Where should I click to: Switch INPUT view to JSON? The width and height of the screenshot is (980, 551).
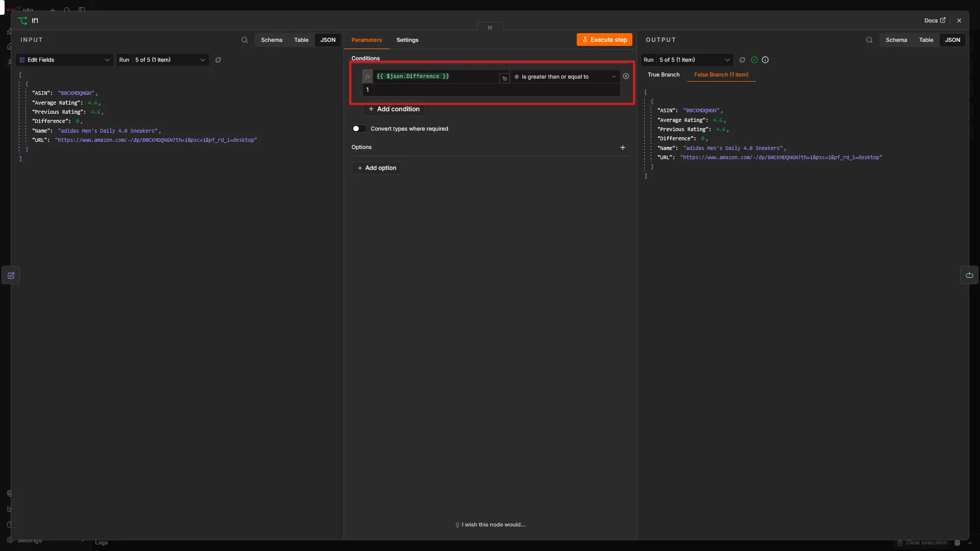point(328,40)
